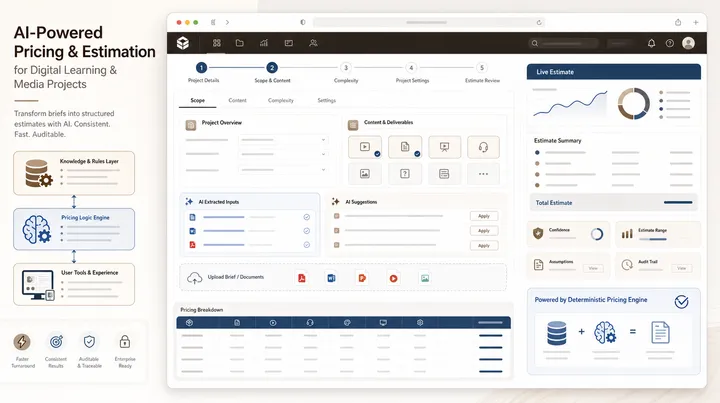Toggle the check badge on the video tile
720x403 pixels.
coord(377,154)
